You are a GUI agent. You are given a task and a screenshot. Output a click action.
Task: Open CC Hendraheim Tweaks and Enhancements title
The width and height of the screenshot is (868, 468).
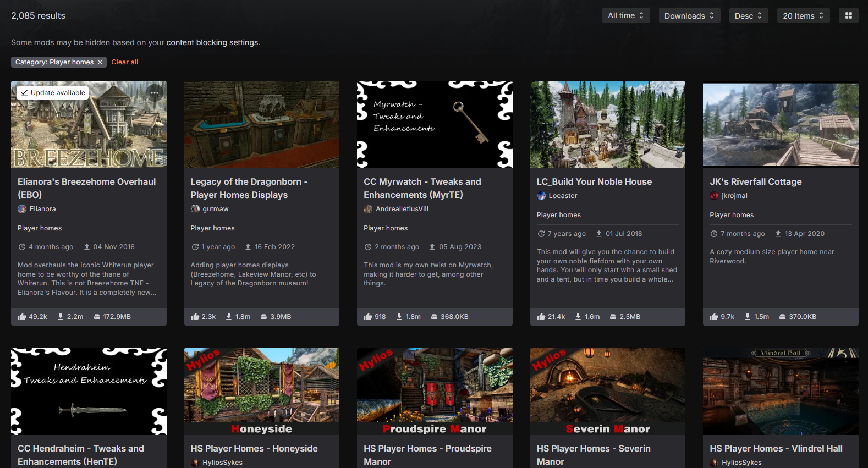tap(81, 455)
